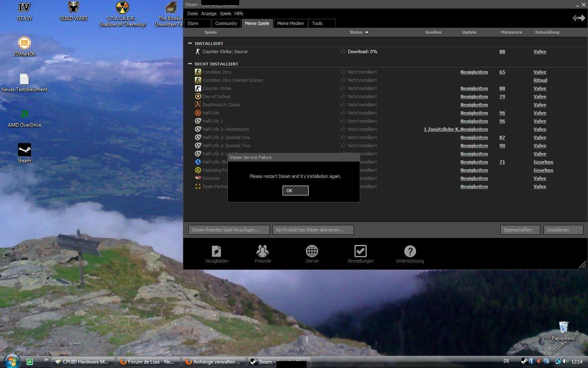The width and height of the screenshot is (588, 368).
Task: Select the 3DMark06 desktop icon
Action: [x=24, y=46]
